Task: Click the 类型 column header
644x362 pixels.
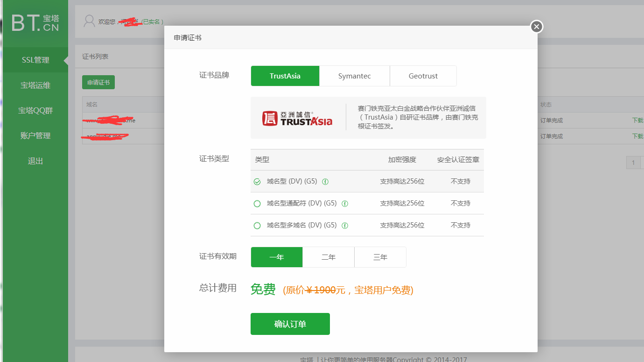Action: [x=262, y=160]
